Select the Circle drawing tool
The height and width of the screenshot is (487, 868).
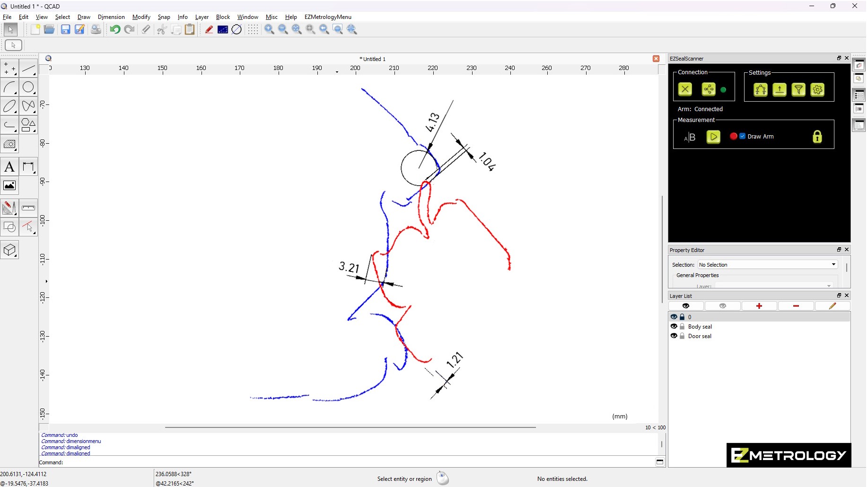[x=28, y=87]
